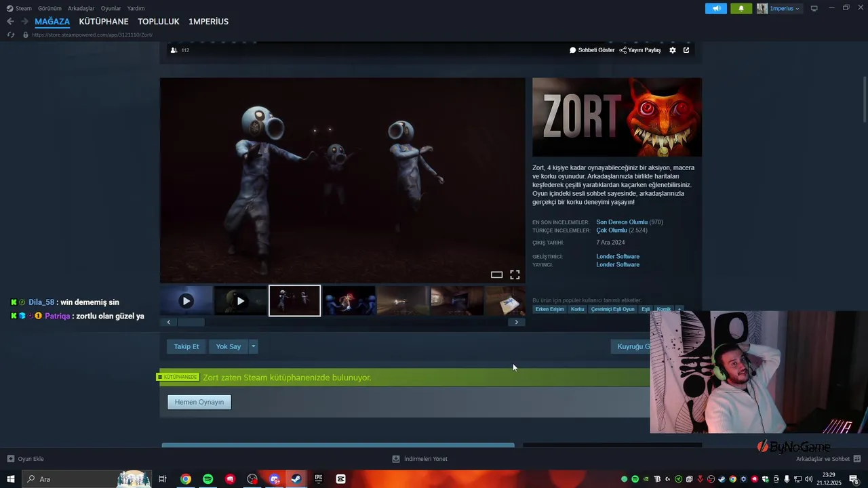Open Task View in the taskbar
This screenshot has width=868, height=488.
[x=163, y=479]
